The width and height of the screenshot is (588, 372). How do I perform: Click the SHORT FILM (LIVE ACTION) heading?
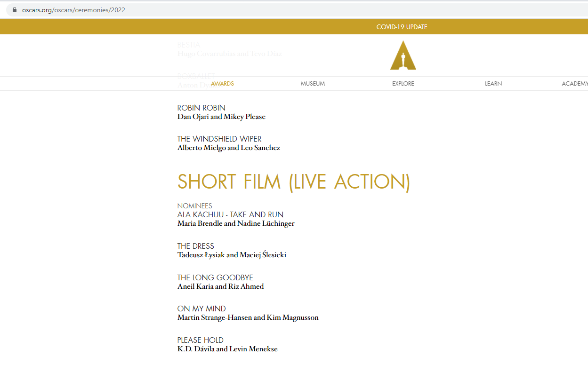point(293,182)
